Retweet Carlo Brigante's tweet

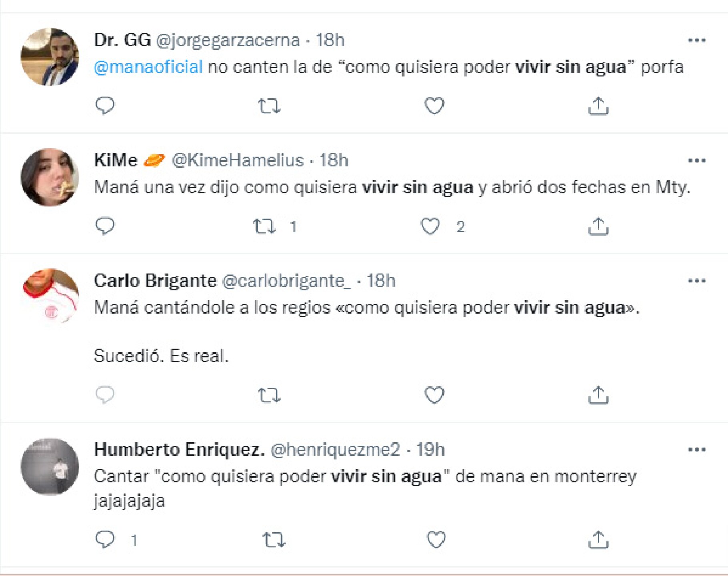coord(269,395)
